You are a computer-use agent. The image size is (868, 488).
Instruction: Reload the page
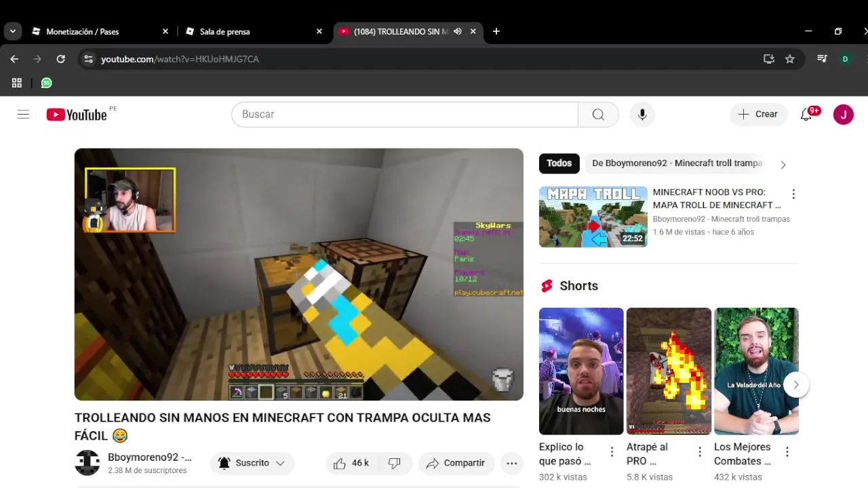point(60,59)
